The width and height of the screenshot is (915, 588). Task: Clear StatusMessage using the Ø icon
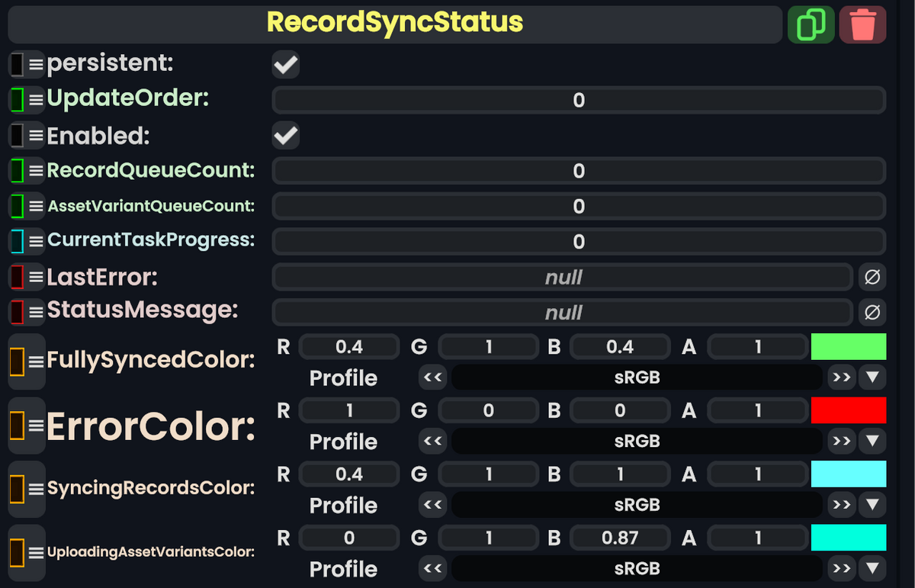(872, 312)
